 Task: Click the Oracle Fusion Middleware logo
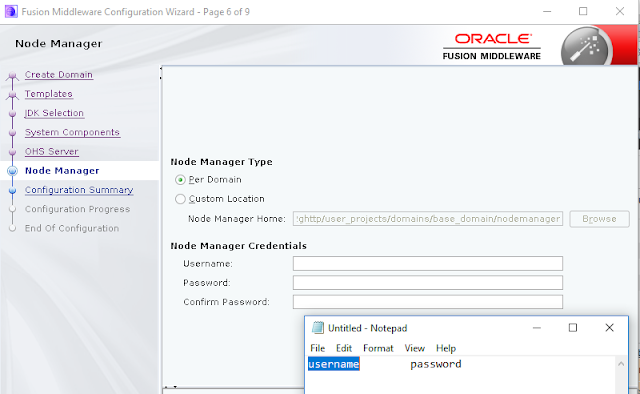click(x=492, y=47)
